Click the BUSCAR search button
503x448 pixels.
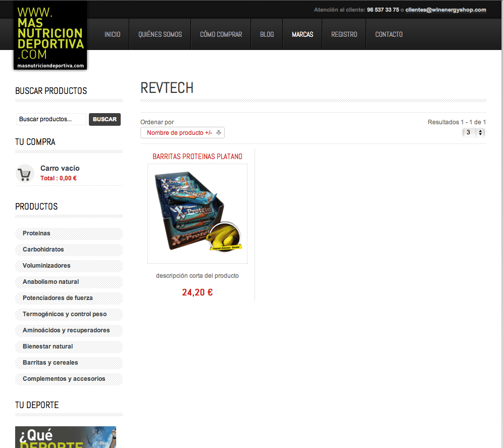click(x=105, y=119)
